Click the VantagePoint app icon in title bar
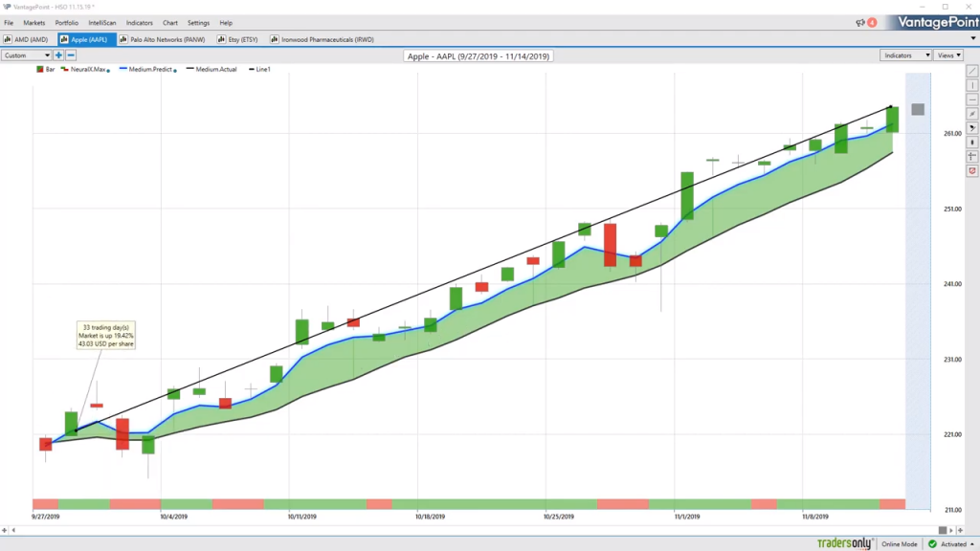The height and width of the screenshot is (551, 980). tap(7, 7)
